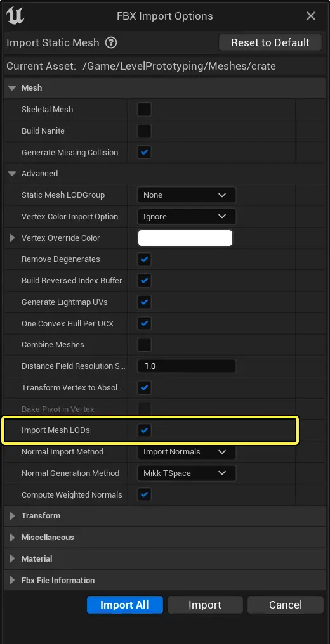Expand Vertex Override Color arrow
The height and width of the screenshot is (644, 330).
[12, 238]
